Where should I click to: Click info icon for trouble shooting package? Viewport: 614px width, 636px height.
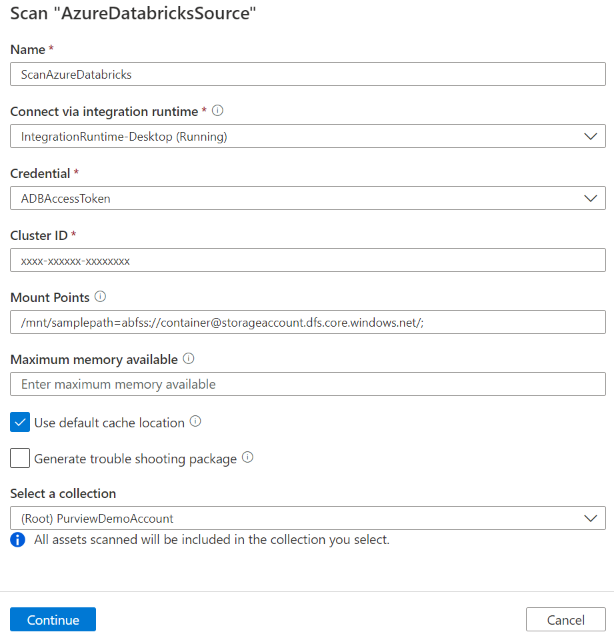pyautogui.click(x=248, y=458)
